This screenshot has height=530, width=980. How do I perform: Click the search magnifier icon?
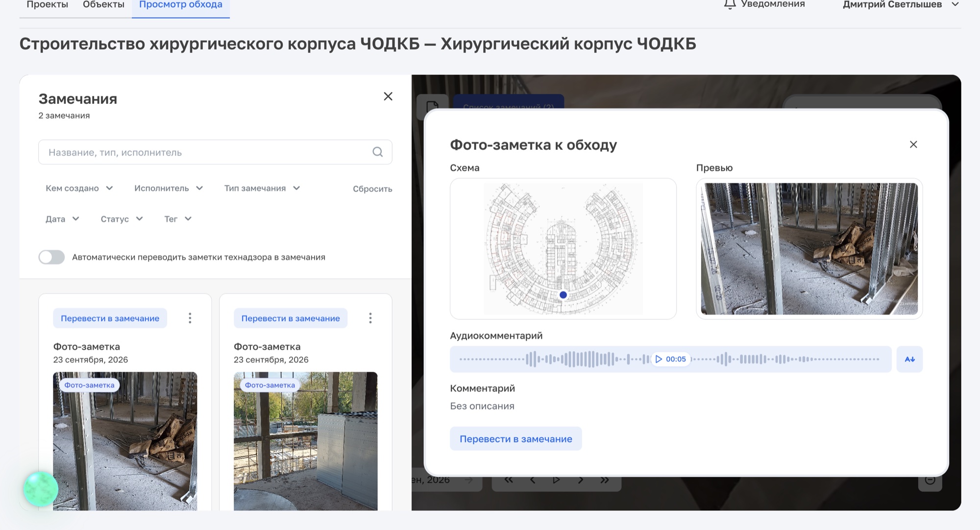[377, 152]
